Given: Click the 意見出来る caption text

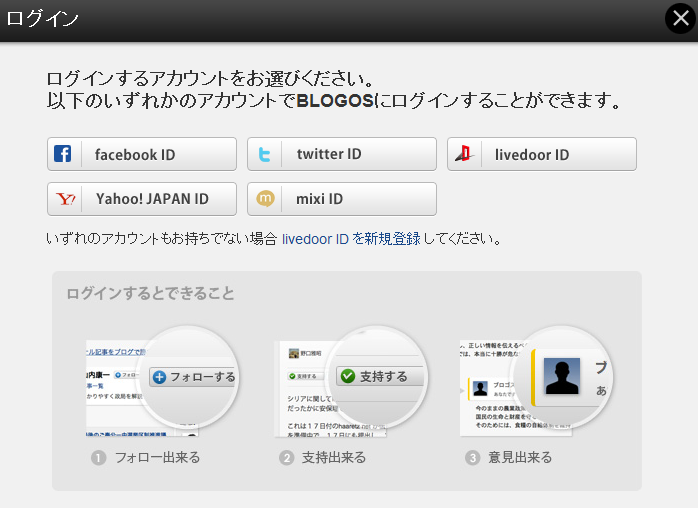Looking at the screenshot, I should tap(520, 457).
